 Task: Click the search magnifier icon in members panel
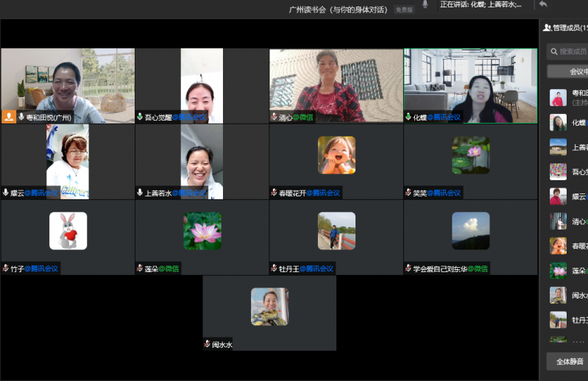tap(553, 51)
